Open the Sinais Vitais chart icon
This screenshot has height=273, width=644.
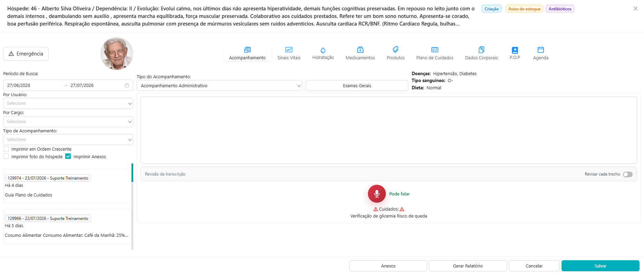pos(289,50)
